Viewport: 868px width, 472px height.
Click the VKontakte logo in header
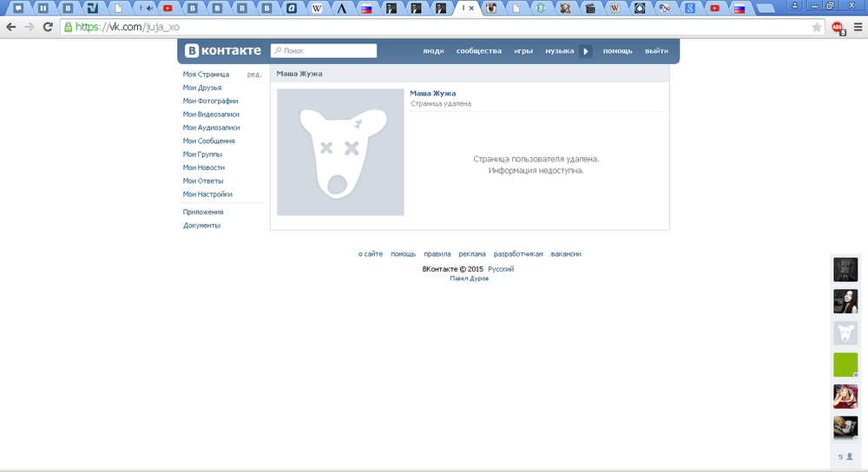point(223,50)
